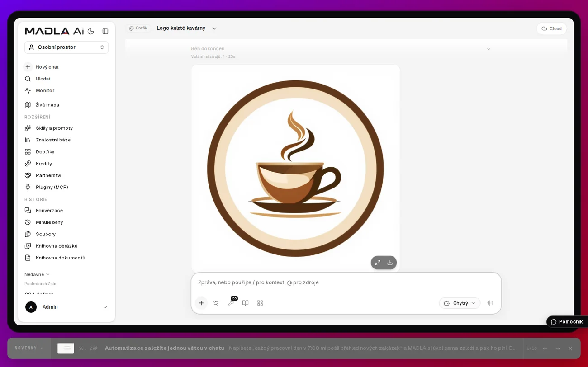Download the generated logo image

390,263
